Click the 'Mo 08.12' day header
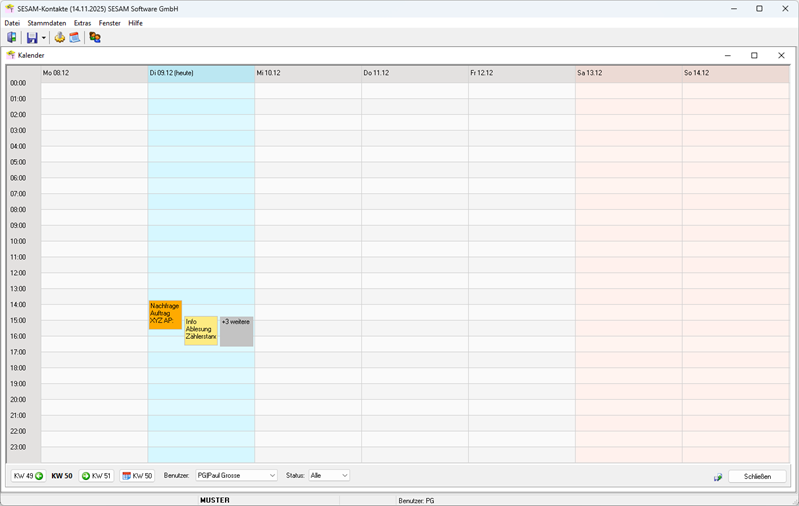The height and width of the screenshot is (506, 799). tap(94, 73)
